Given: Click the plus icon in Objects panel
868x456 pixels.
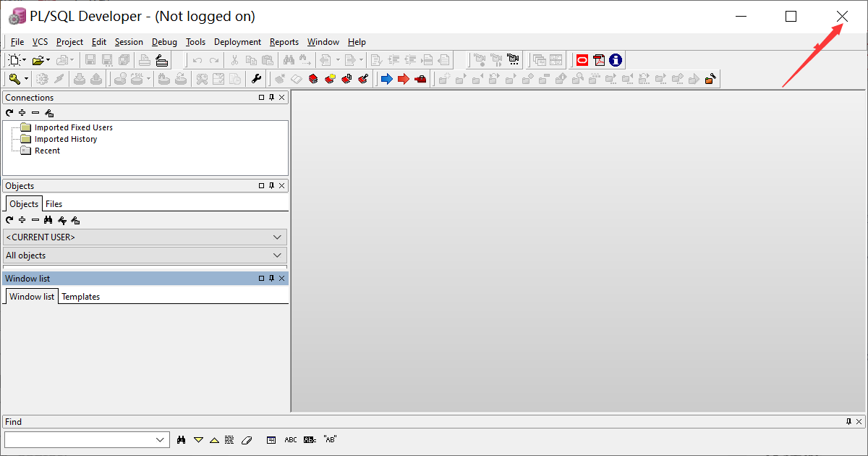Looking at the screenshot, I should click(22, 220).
